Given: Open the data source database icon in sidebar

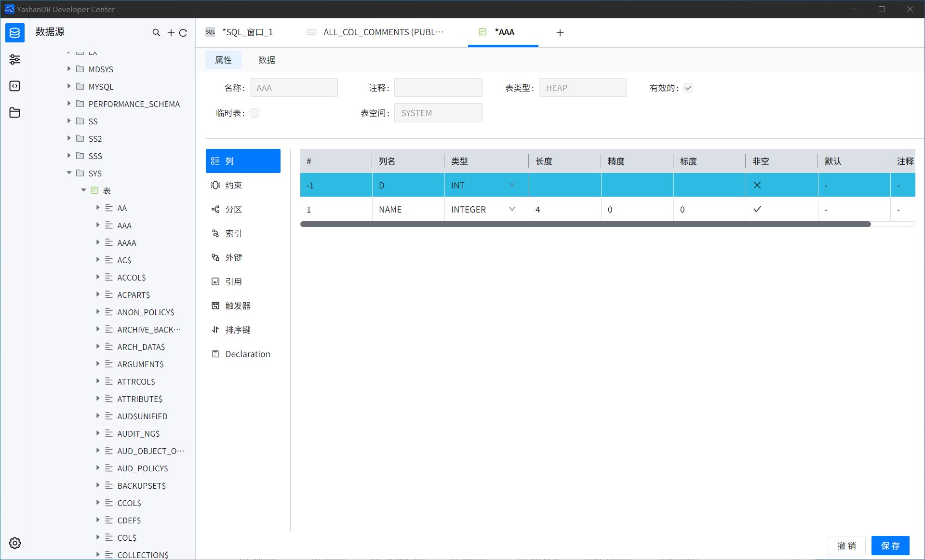Looking at the screenshot, I should 15,33.
